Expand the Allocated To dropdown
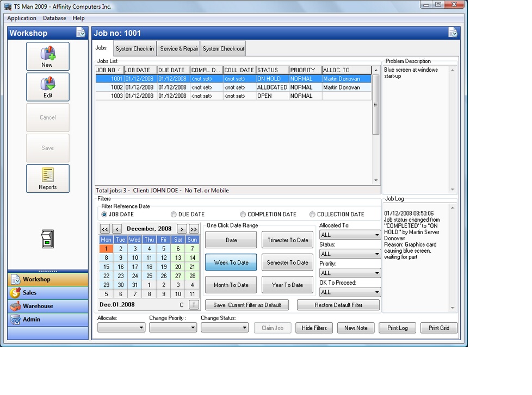The width and height of the screenshot is (532, 395). [350, 235]
